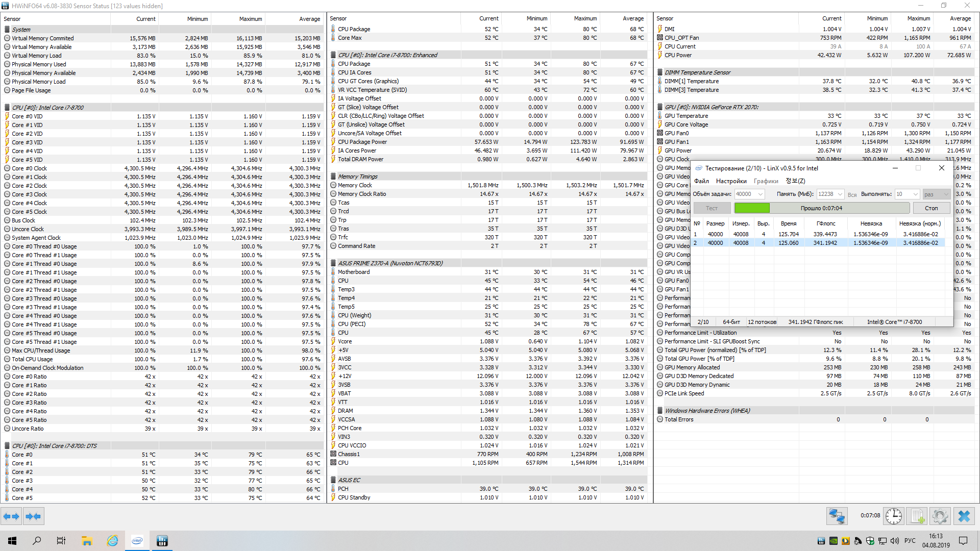The image size is (980, 551).
Task: Click the expand columns left-right arrows button
Action: [11, 516]
